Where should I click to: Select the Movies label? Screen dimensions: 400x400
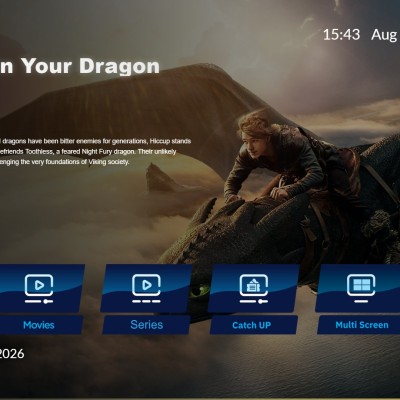point(39,325)
